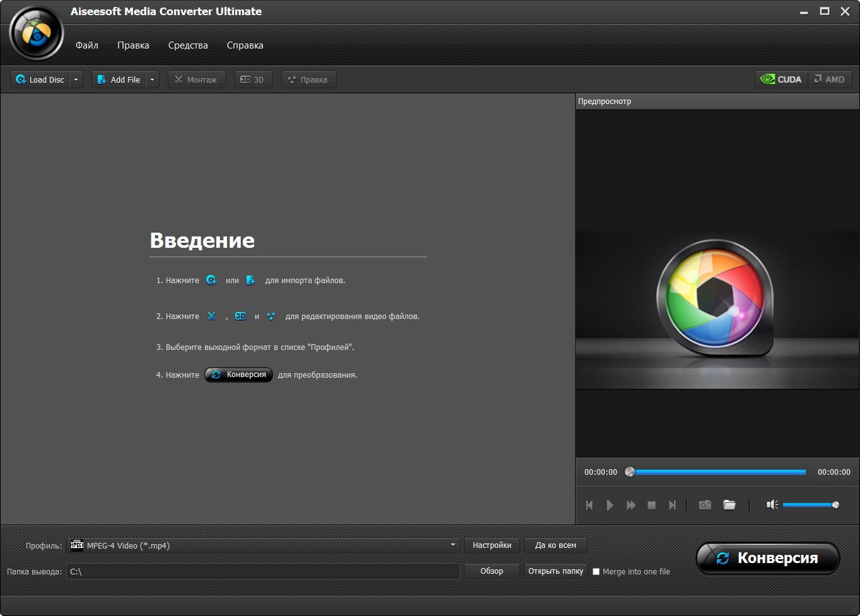Viewport: 860px width, 616px height.
Task: Close the application window
Action: coord(845,11)
